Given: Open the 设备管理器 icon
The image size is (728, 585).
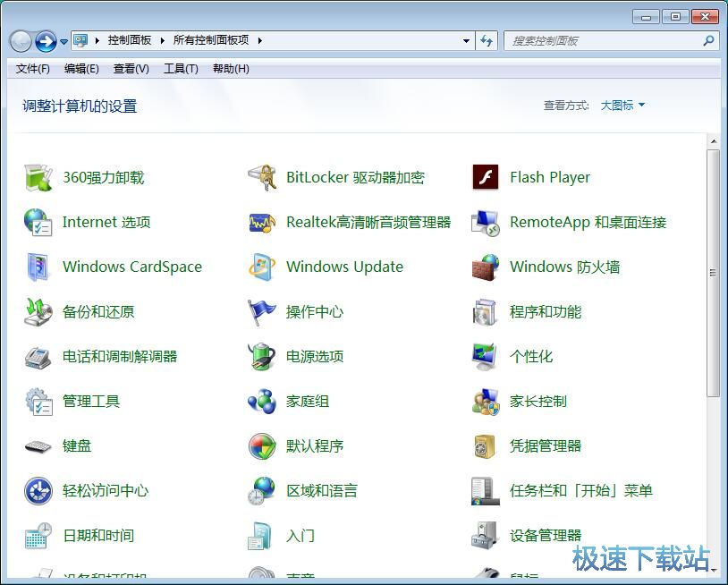Looking at the screenshot, I should point(486,536).
